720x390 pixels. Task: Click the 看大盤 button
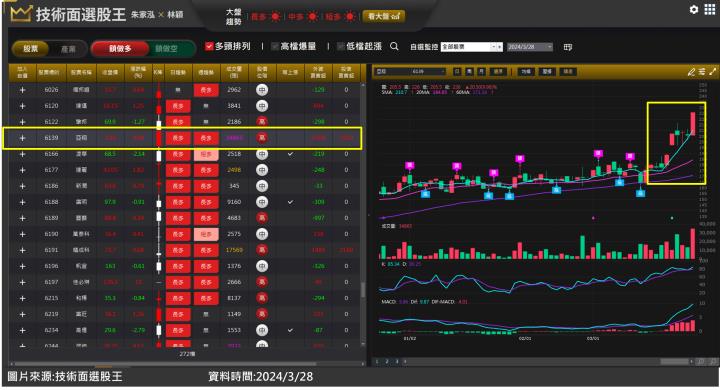pos(384,17)
